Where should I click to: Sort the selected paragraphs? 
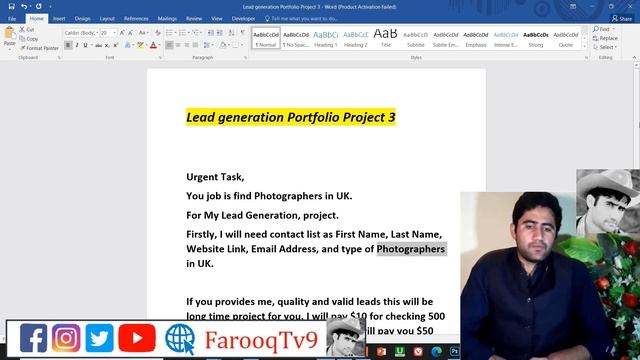point(231,33)
